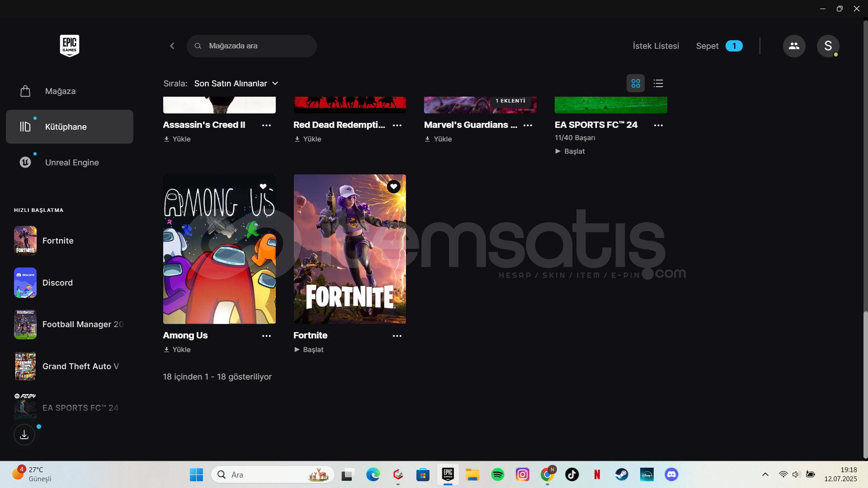The image size is (868, 488).
Task: Click the cart count badge showing 1
Action: click(x=734, y=46)
